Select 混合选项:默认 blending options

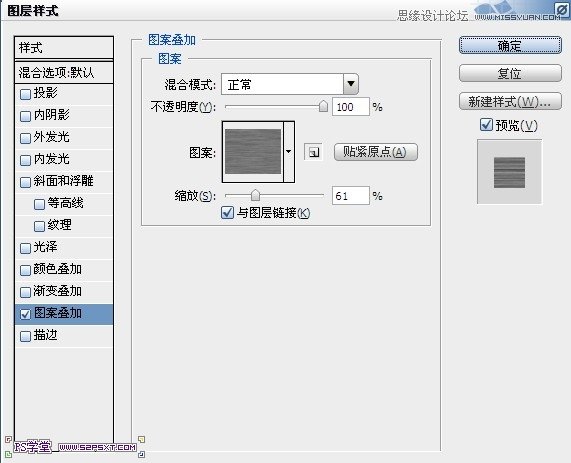(64, 72)
